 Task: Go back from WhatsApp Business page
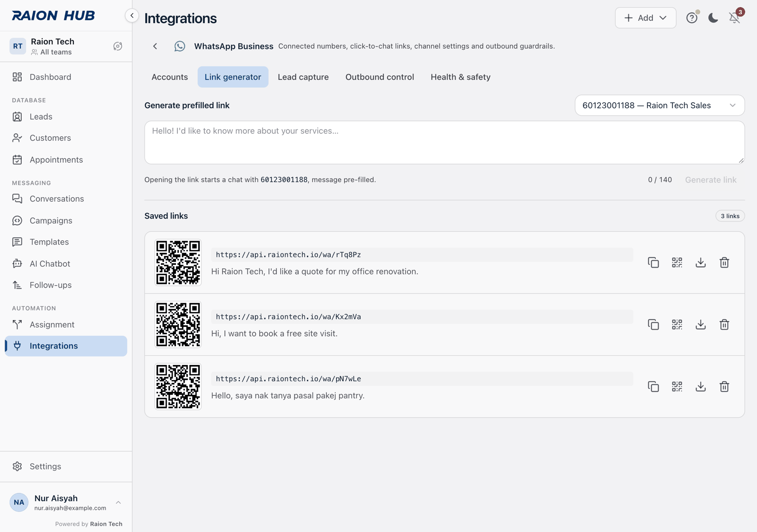coord(155,46)
